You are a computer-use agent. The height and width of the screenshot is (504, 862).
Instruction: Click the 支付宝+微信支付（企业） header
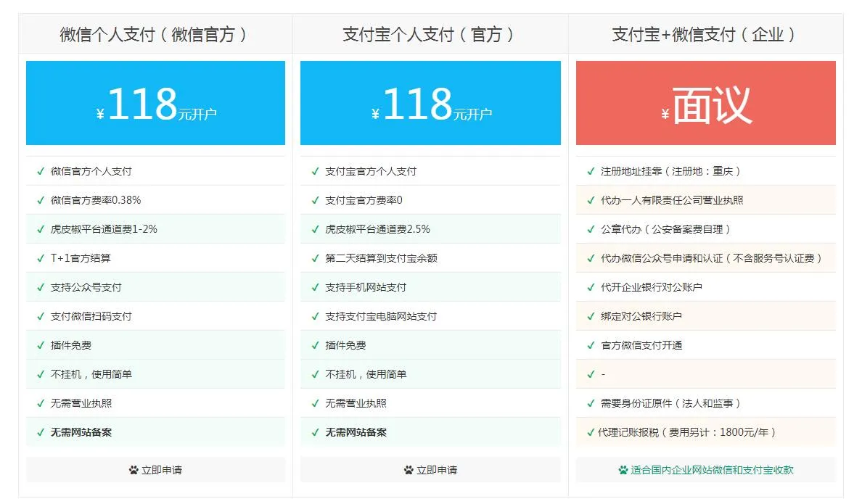(x=705, y=34)
